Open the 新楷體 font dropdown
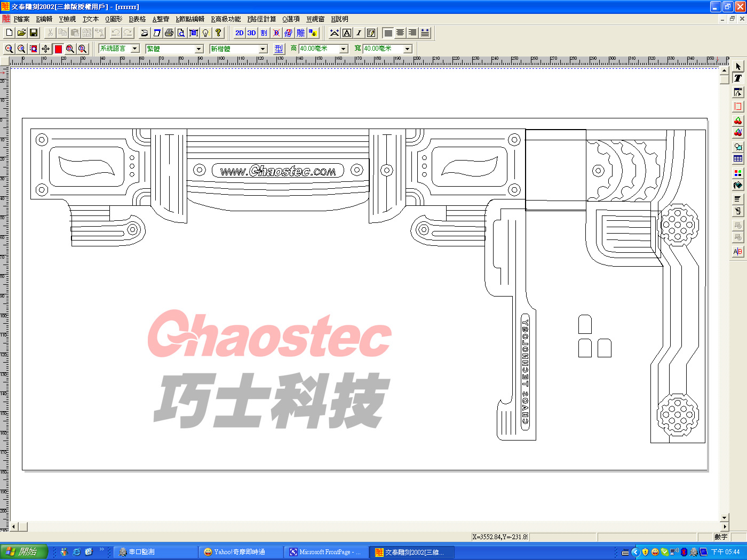747x560 pixels. point(263,49)
